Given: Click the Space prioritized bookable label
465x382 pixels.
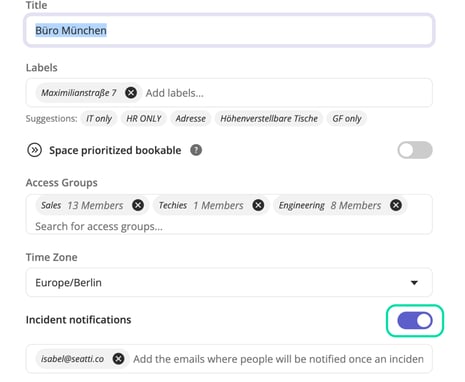Looking at the screenshot, I should [x=115, y=150].
